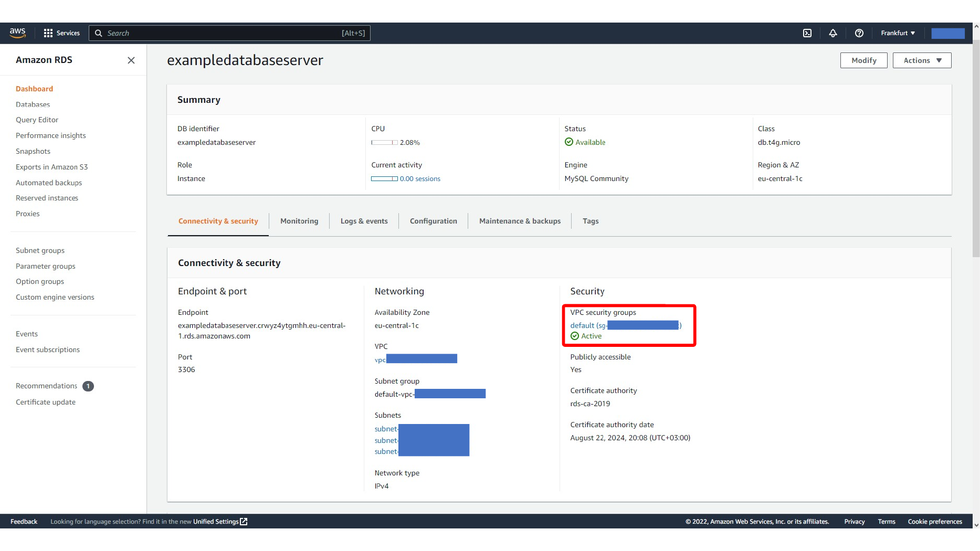Click the 0.00 sessions link
980x551 pixels.
420,179
